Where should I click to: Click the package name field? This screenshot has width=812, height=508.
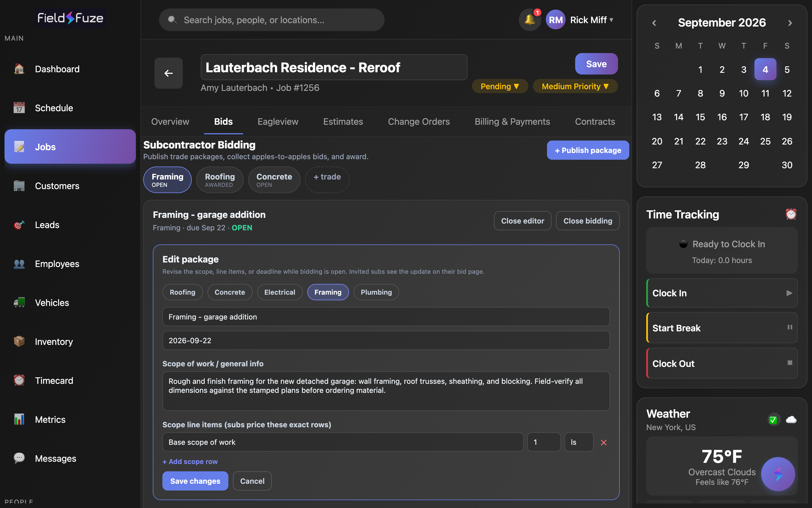(386, 317)
